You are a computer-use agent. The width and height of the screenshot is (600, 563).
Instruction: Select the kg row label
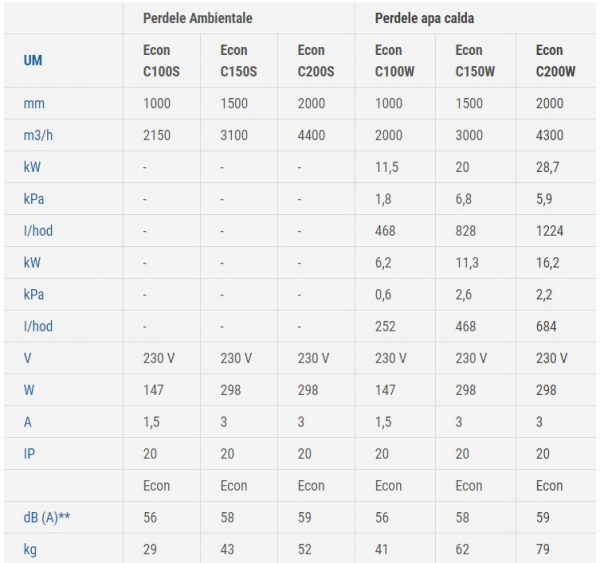[x=30, y=549]
